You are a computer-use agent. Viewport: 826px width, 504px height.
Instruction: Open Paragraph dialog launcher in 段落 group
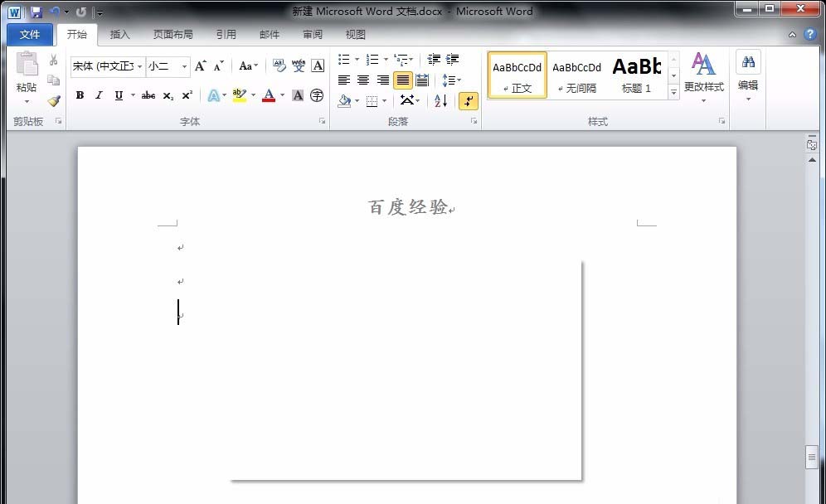[x=474, y=121]
